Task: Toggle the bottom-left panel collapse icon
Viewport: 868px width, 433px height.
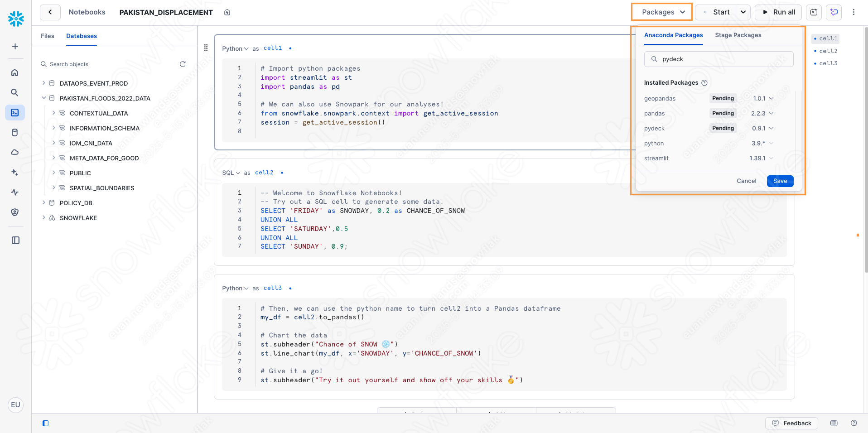Action: [45, 423]
